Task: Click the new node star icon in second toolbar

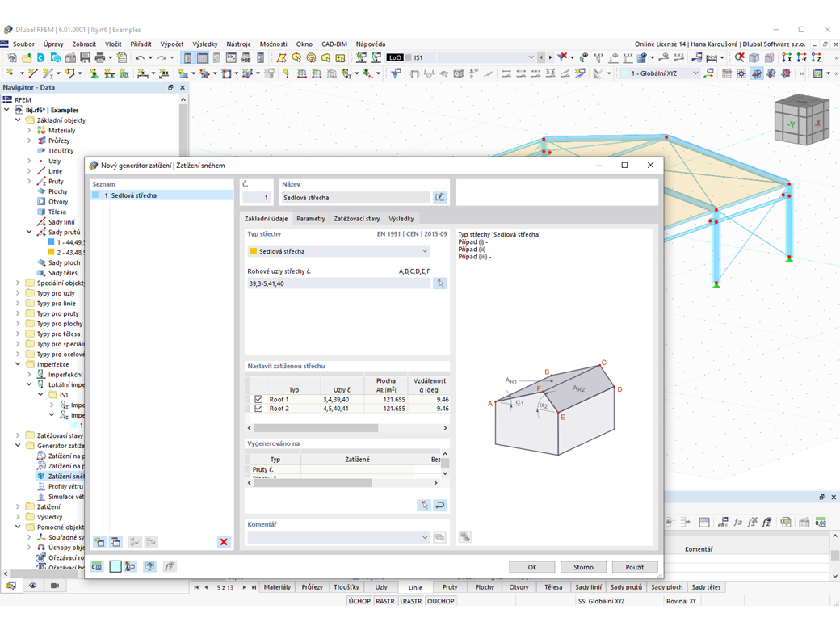Action: coord(10,73)
